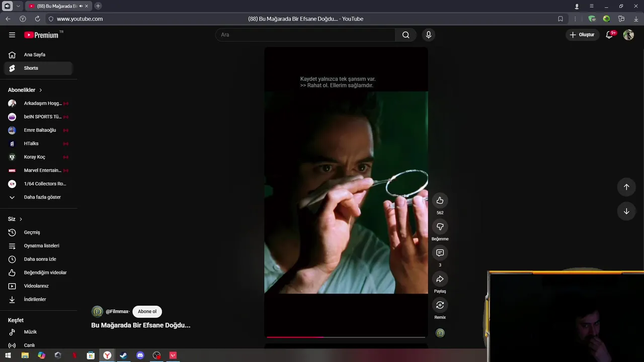Open site protection shield in address bar
This screenshot has width=644, height=362.
50,19
